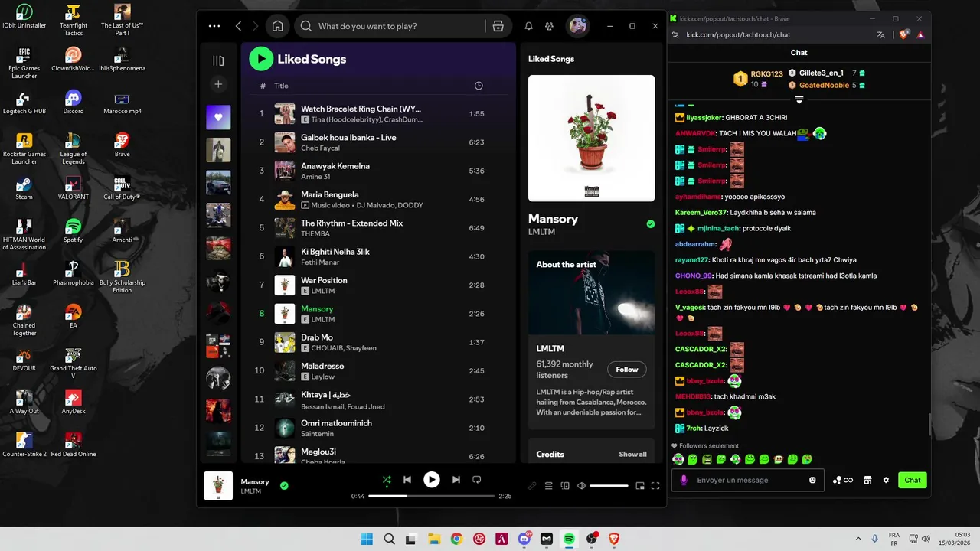This screenshot has height=551, width=980.
Task: Open Spotify notifications bell
Action: 528,26
